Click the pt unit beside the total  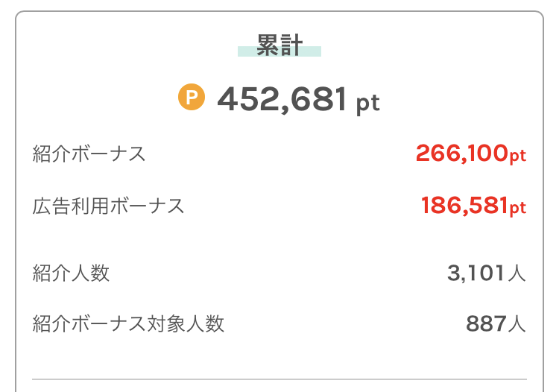(368, 104)
